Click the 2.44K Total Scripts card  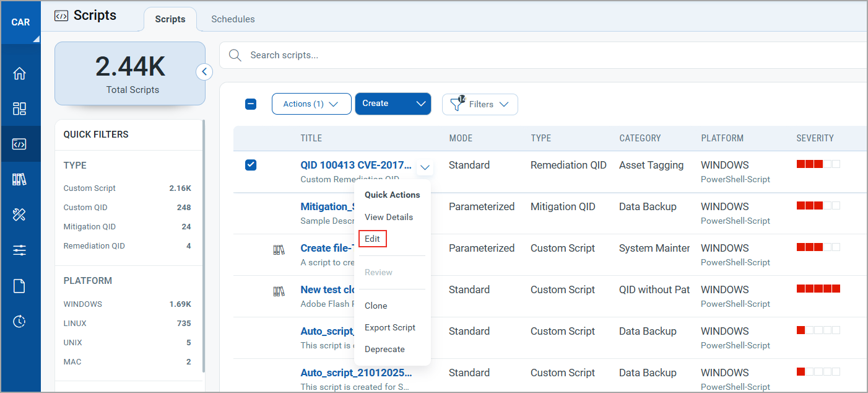click(x=130, y=74)
